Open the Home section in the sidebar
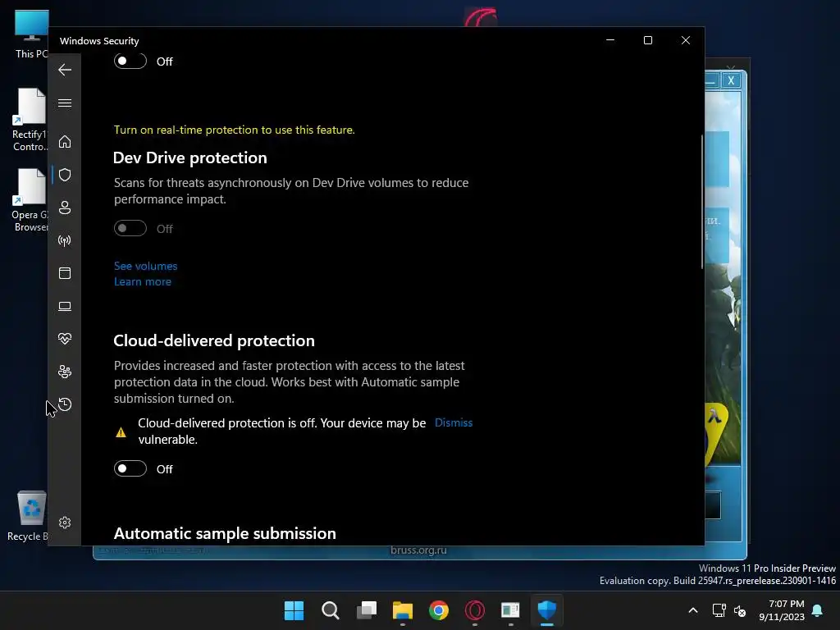 65,141
